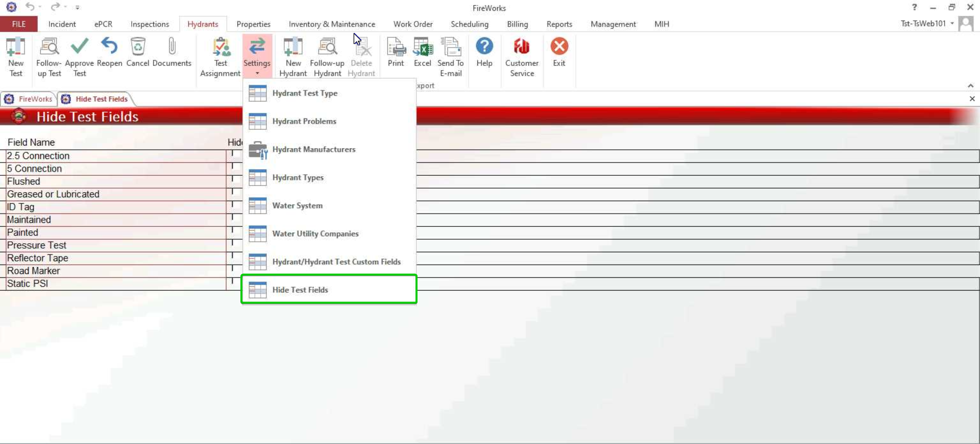
Task: Click the Print icon
Action: click(x=396, y=48)
